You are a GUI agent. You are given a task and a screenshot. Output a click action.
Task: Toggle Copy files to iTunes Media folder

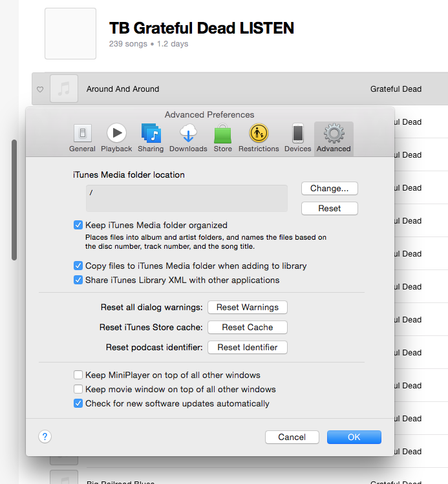point(78,266)
